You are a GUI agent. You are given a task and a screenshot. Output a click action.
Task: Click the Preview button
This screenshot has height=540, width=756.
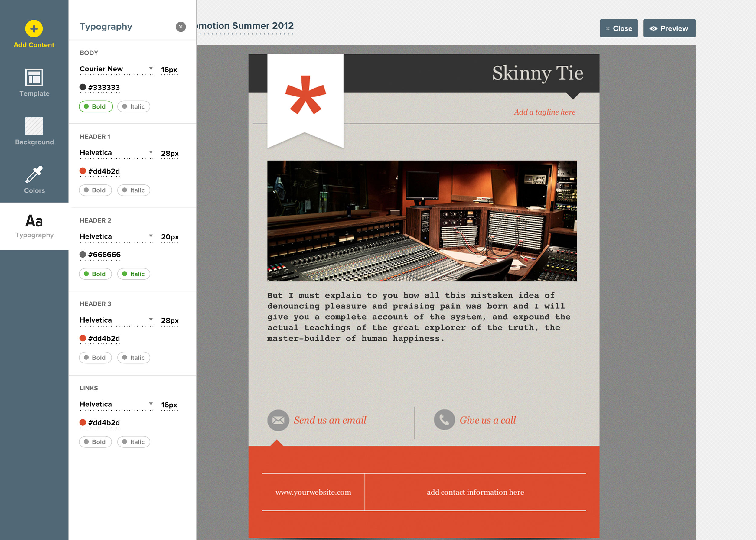pos(669,29)
